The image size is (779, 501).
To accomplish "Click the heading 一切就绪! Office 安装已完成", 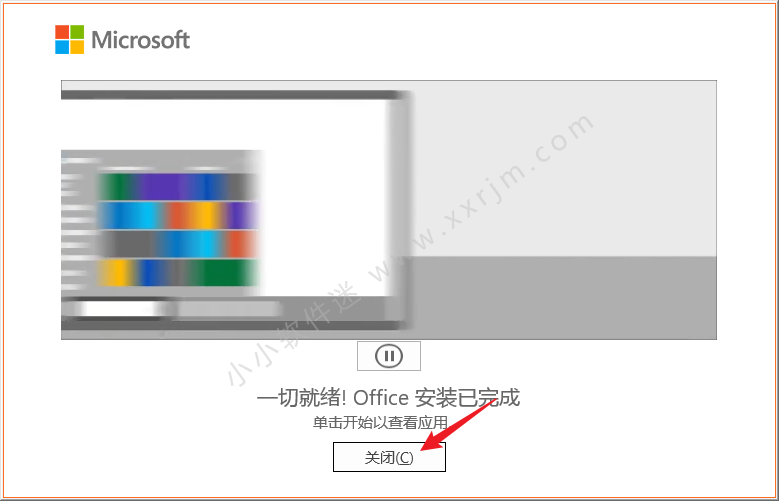I will point(388,398).
